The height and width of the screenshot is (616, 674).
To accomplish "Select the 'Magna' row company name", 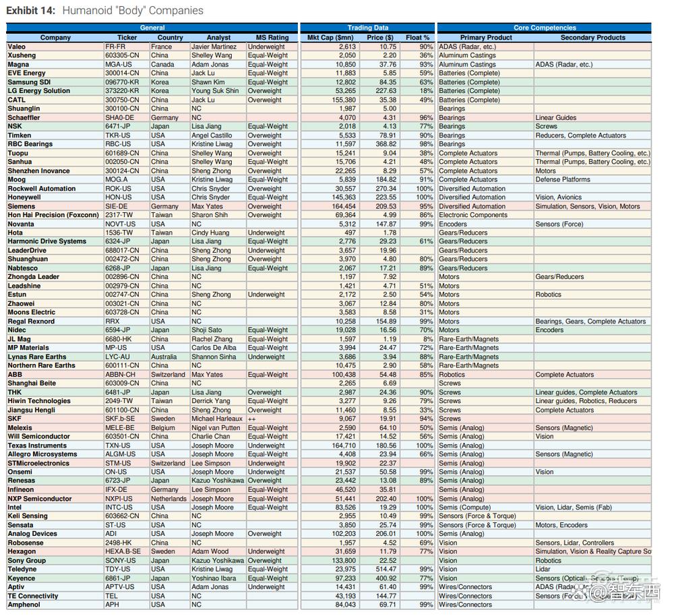I will pos(18,65).
